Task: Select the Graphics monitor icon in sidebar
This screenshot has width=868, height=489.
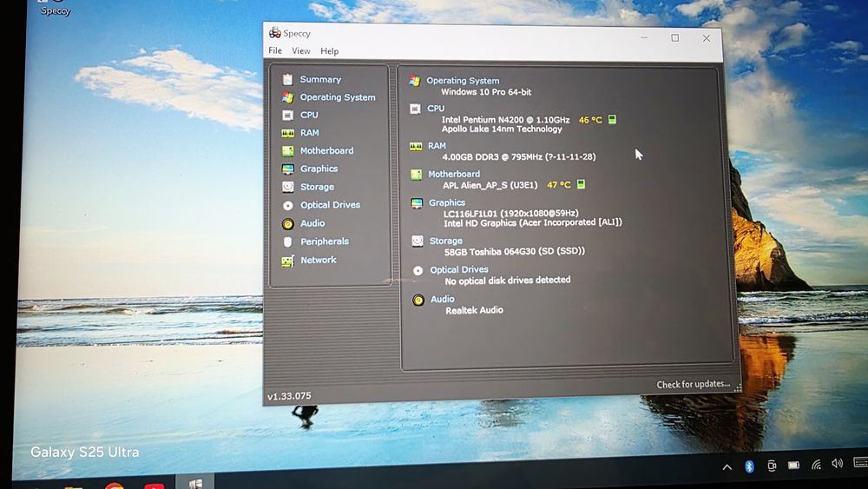Action: [287, 169]
